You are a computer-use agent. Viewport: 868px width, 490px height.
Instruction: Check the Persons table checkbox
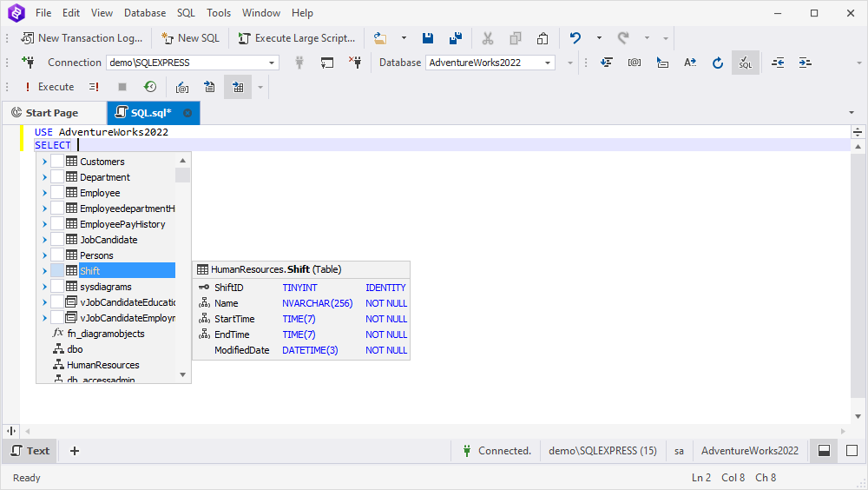[x=57, y=255]
